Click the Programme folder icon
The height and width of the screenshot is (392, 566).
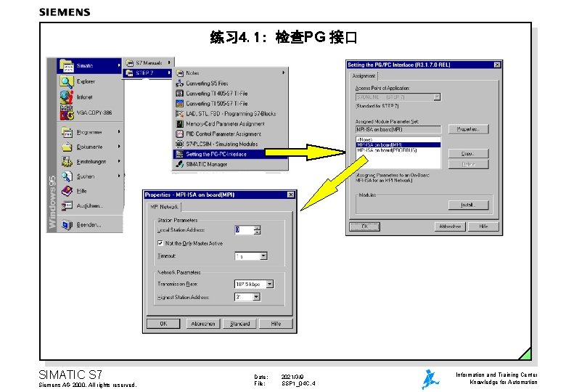point(67,132)
